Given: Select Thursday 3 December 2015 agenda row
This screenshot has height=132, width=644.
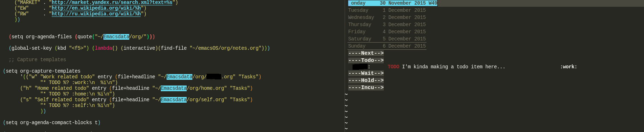Looking at the screenshot, I should click(x=387, y=25).
